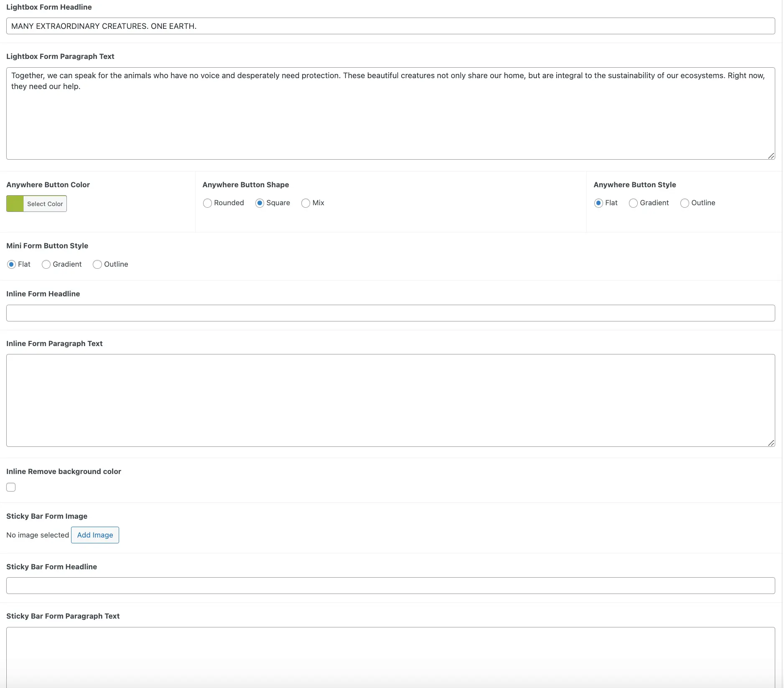Select Rounded for Anywhere Button Shape

pyautogui.click(x=208, y=203)
